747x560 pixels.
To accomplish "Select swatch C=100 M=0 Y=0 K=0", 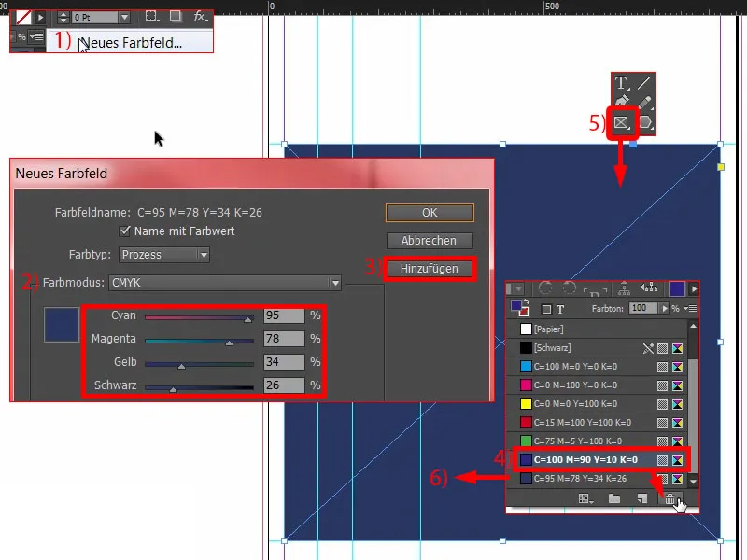I will pos(597,367).
